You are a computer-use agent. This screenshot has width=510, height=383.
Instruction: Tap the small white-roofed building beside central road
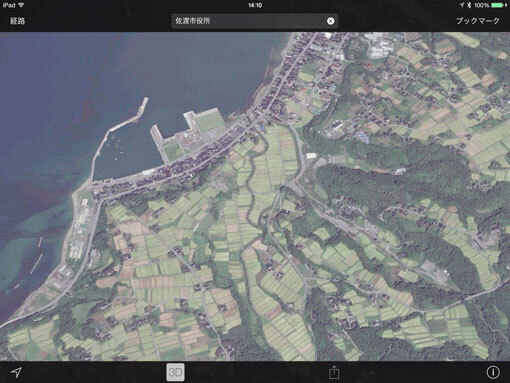pyautogui.click(x=311, y=156)
